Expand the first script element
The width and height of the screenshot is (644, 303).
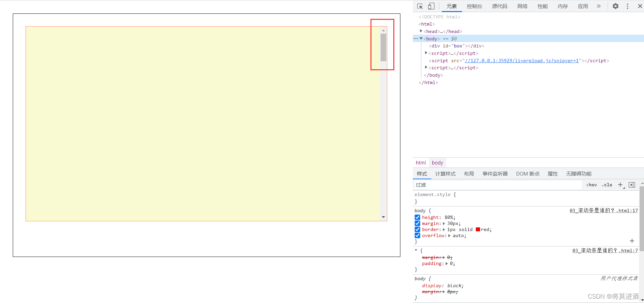426,53
